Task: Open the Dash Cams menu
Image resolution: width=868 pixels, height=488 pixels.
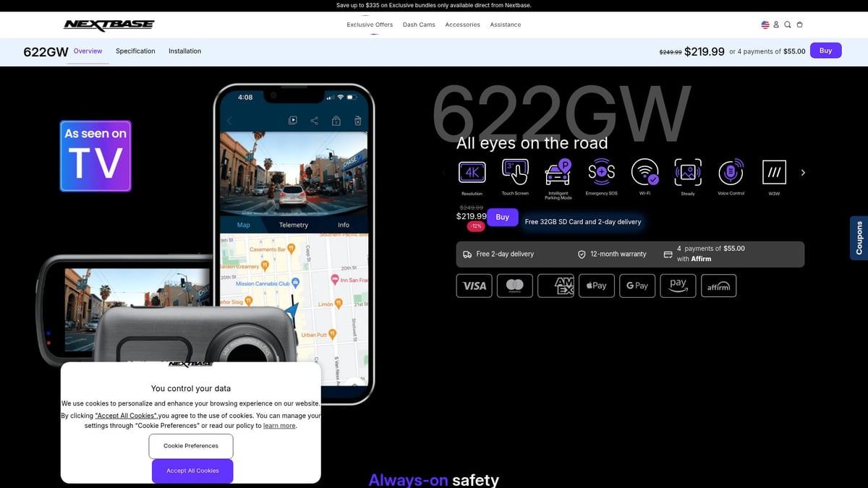Action: coord(419,24)
